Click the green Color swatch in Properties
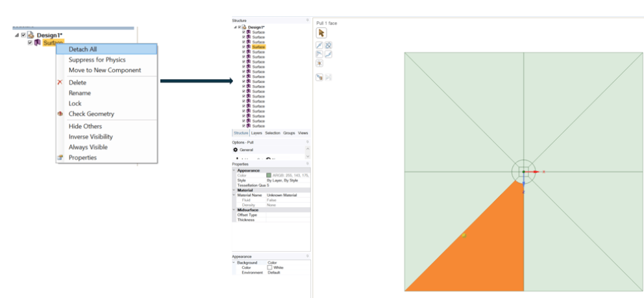This screenshot has height=298, width=644. point(269,175)
